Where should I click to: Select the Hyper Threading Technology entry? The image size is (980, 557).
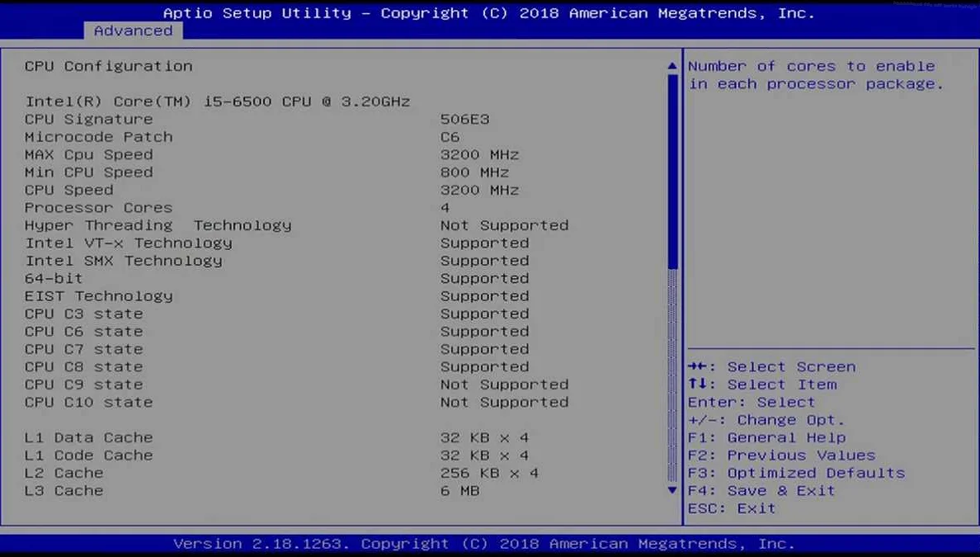point(158,225)
